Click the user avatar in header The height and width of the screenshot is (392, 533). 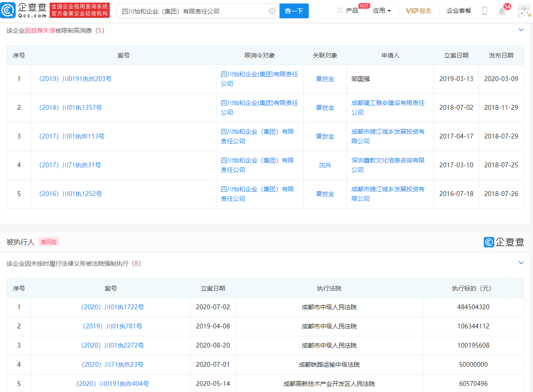524,11
